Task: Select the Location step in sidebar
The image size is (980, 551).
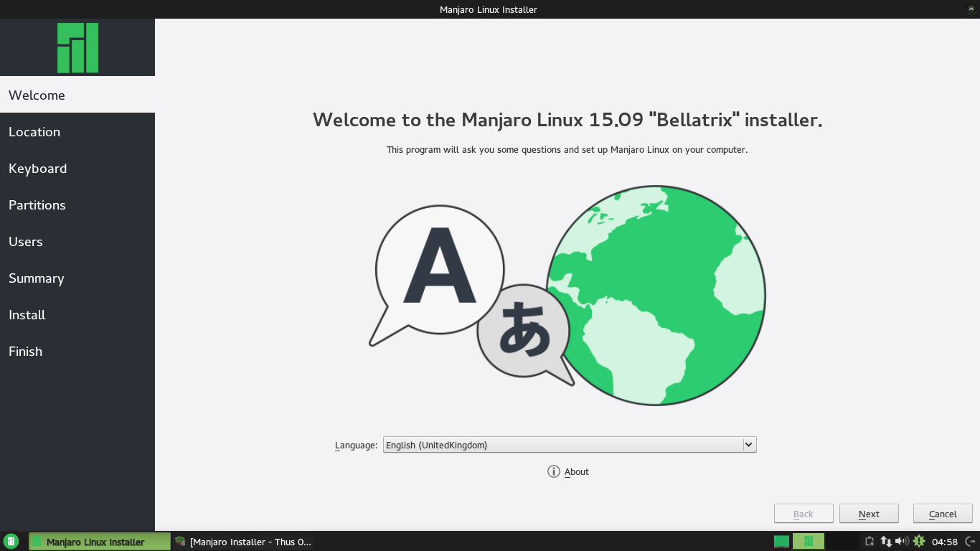Action: click(77, 131)
